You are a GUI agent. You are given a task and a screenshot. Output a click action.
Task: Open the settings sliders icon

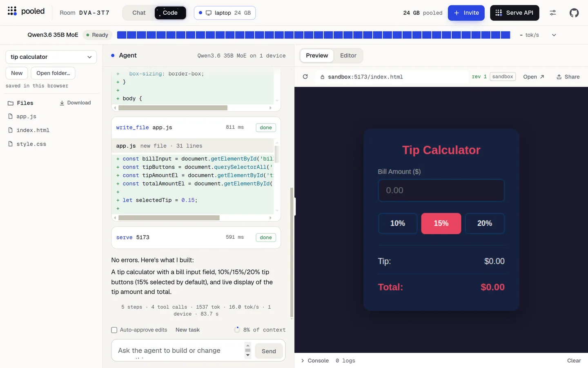[553, 13]
